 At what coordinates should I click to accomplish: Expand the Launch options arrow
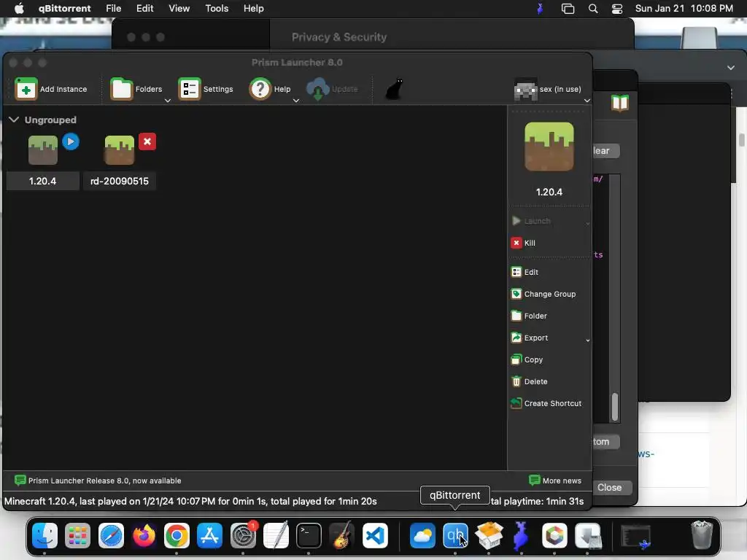point(587,223)
